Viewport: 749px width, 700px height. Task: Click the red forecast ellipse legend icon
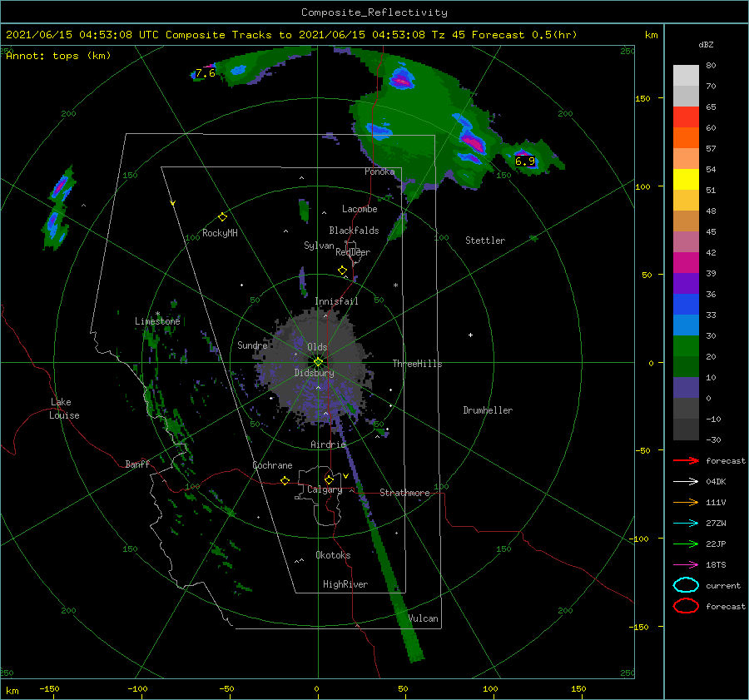click(686, 606)
